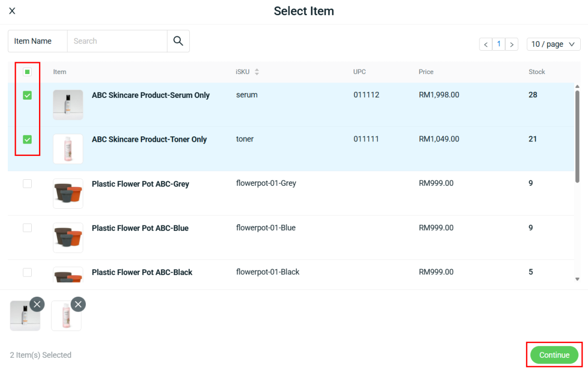588x369 pixels.
Task: Click Plastic Flower Pot ABC-Grey product image
Action: tap(68, 193)
